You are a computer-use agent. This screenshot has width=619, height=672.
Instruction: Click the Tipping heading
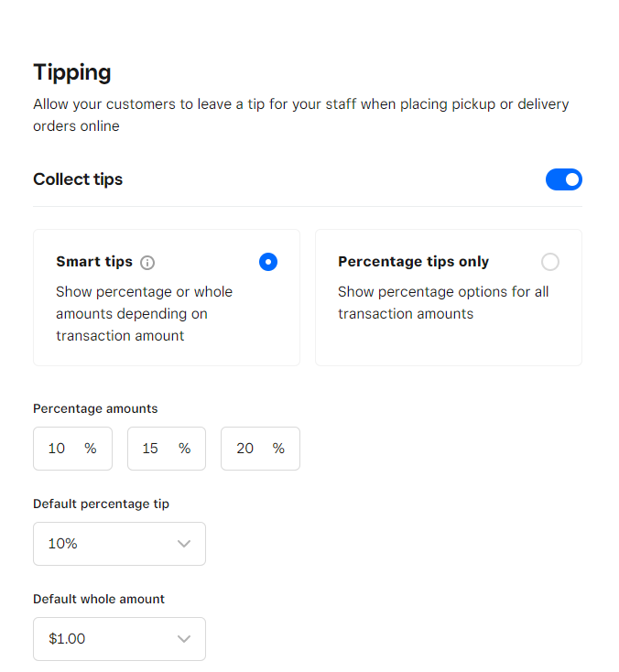pyautogui.click(x=72, y=72)
